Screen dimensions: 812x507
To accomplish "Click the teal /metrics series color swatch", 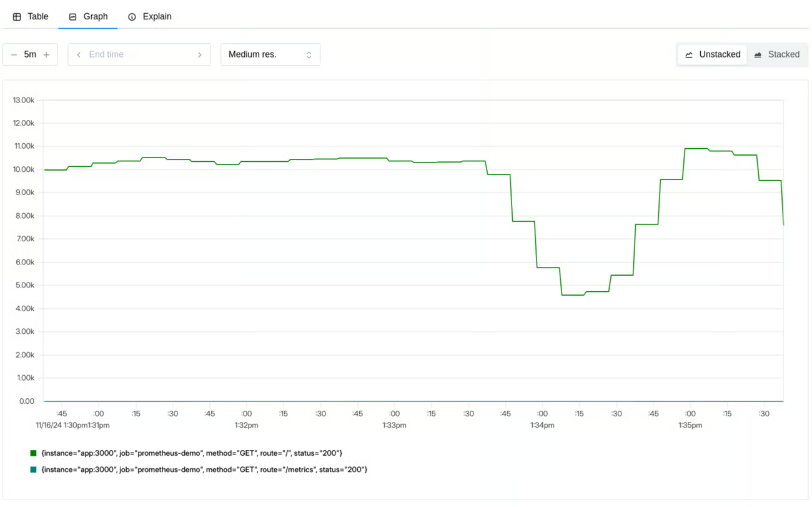I will tap(34, 469).
